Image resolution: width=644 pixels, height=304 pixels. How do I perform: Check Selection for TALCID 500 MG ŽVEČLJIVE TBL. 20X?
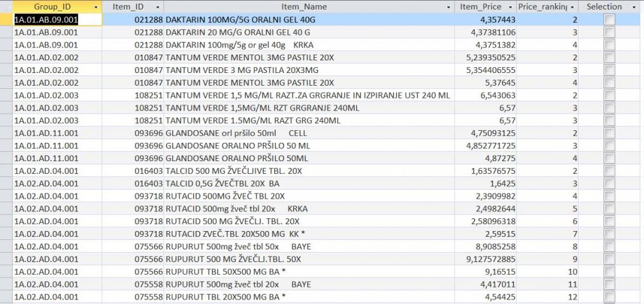click(x=609, y=171)
